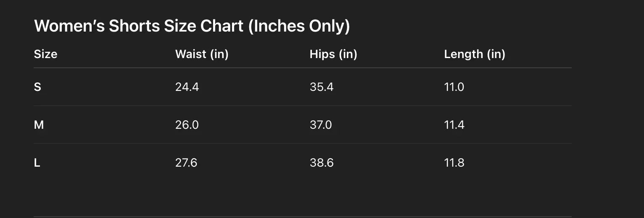Click the 24.4 waist value
Screen dimensions: 644x218
tap(187, 87)
